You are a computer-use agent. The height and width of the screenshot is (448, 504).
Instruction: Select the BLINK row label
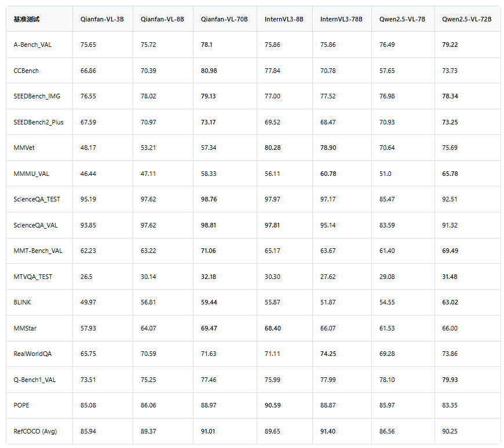coord(22,302)
